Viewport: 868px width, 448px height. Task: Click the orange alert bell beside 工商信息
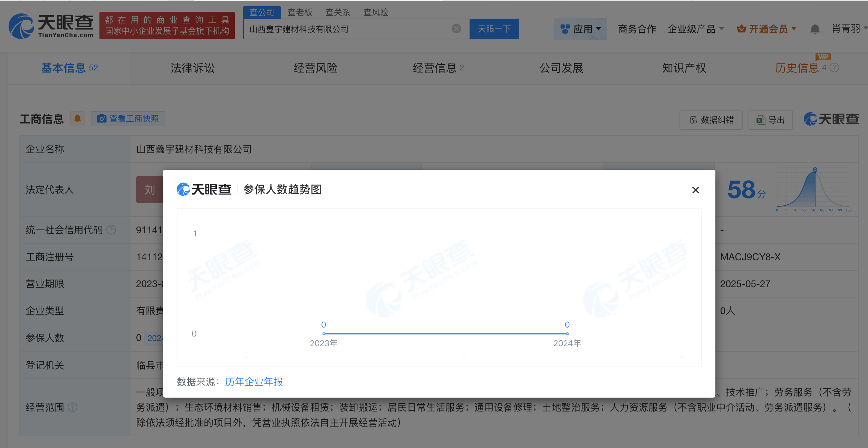click(77, 119)
